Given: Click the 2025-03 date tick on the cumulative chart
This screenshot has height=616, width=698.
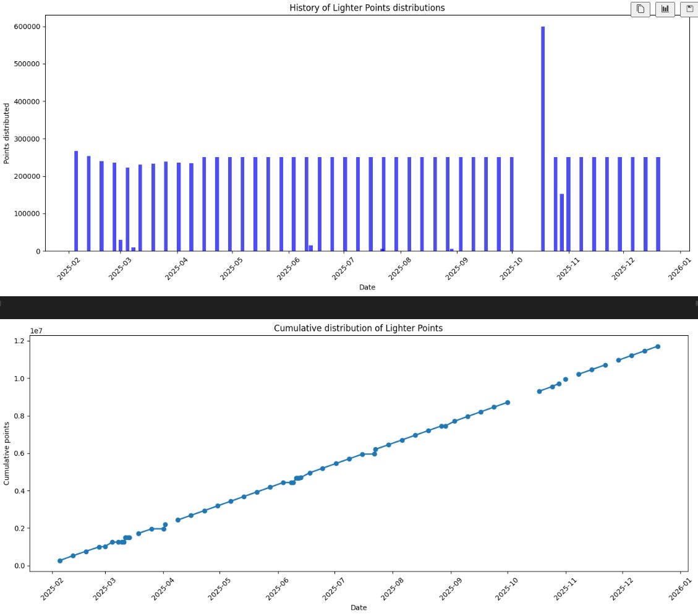Looking at the screenshot, I should [x=105, y=588].
